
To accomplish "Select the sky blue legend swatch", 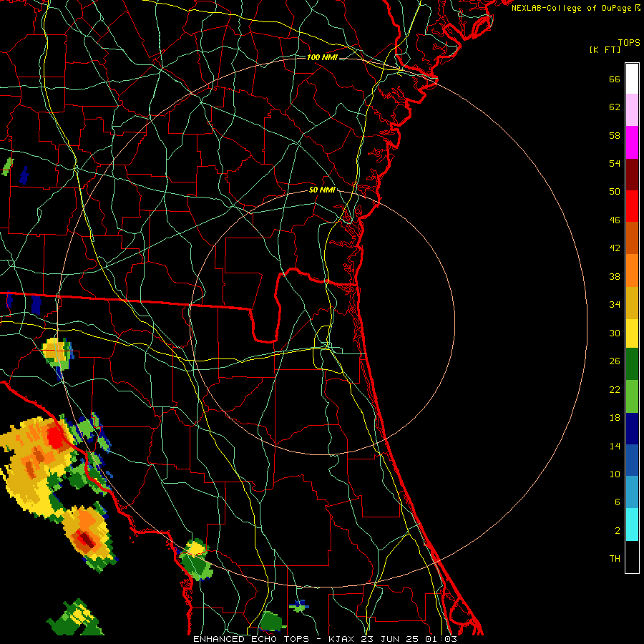I will [x=632, y=492].
